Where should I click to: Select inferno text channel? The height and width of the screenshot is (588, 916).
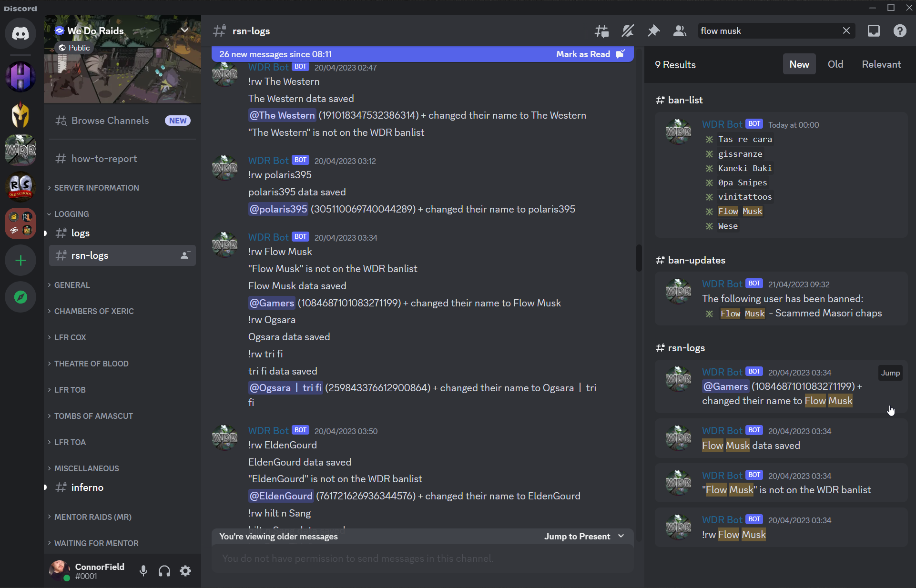(87, 487)
